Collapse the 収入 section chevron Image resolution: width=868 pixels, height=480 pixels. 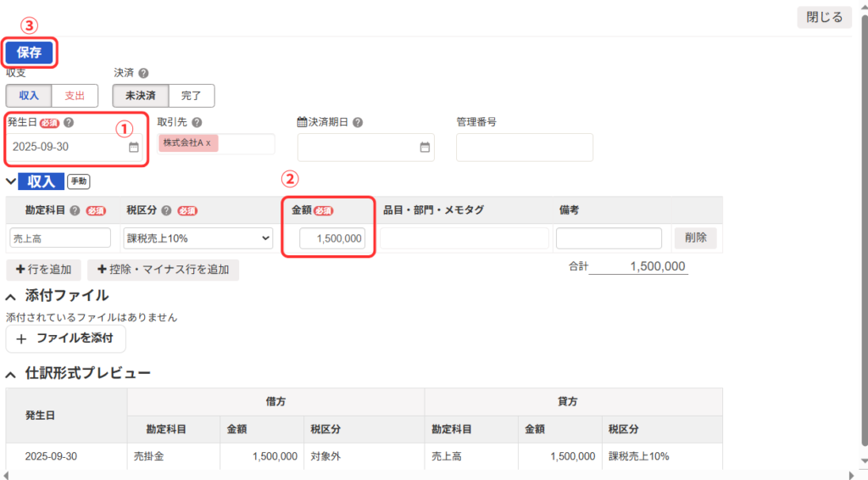pyautogui.click(x=11, y=181)
